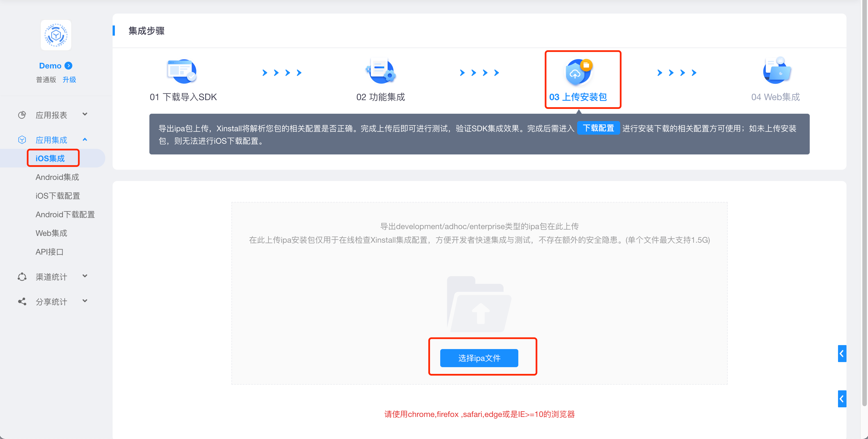868x439 pixels.
Task: Open the Web集成 sidebar item
Action: (x=51, y=233)
